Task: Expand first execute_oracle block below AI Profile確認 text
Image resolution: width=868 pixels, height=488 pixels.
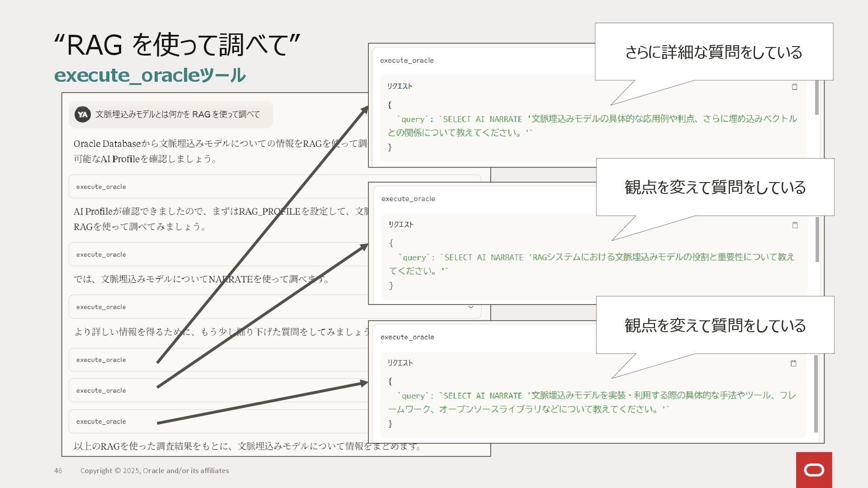Action: coord(101,187)
